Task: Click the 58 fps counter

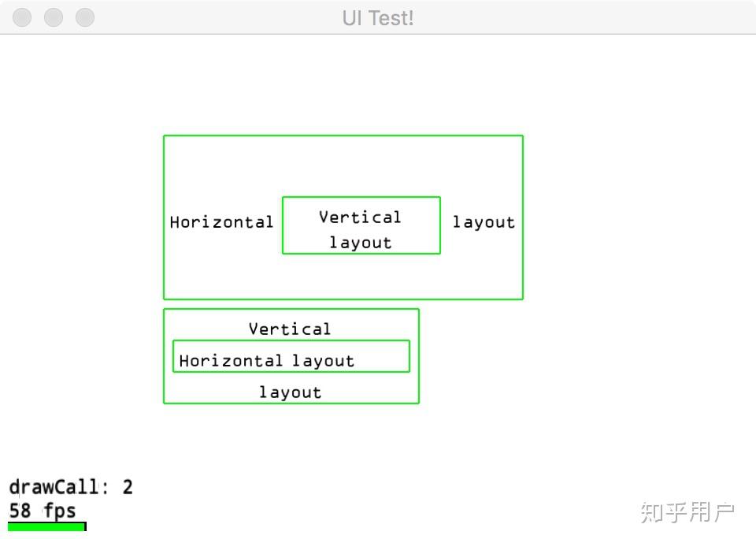Action: point(43,510)
